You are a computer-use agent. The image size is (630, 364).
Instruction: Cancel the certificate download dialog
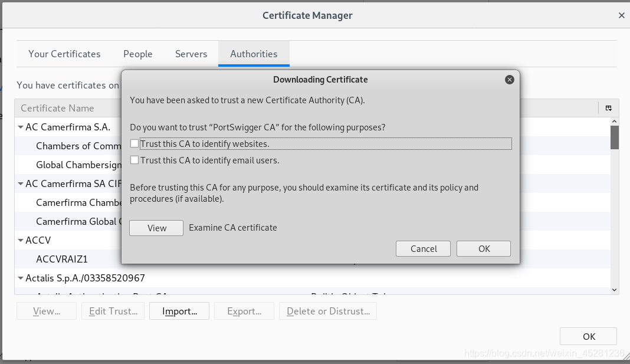click(423, 249)
